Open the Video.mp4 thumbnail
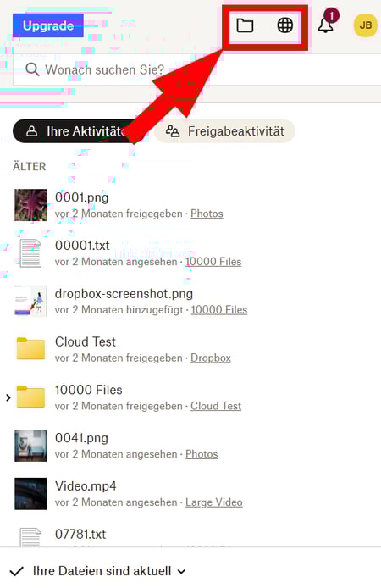Image resolution: width=381 pixels, height=588 pixels. (30, 493)
